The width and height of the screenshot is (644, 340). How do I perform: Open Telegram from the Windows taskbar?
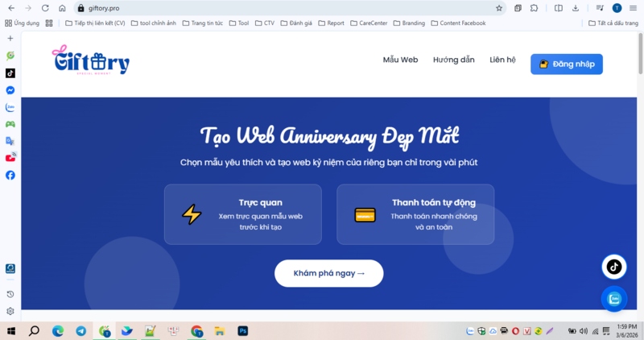pos(81,331)
